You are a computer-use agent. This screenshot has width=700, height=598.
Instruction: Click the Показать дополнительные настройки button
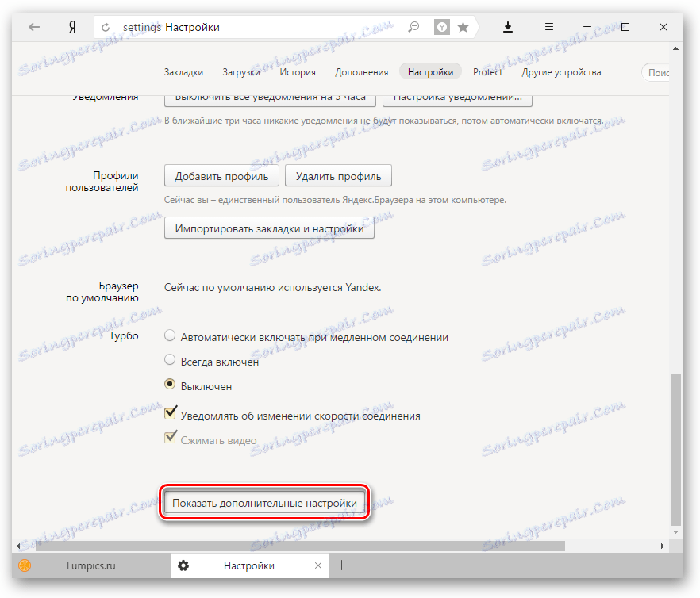point(265,503)
